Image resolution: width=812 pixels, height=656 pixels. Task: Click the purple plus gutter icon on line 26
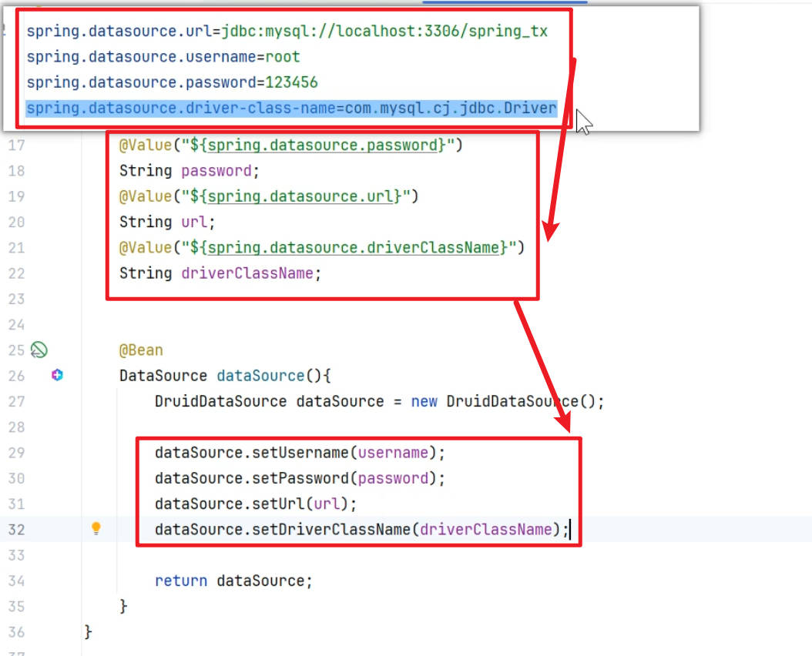click(x=57, y=375)
